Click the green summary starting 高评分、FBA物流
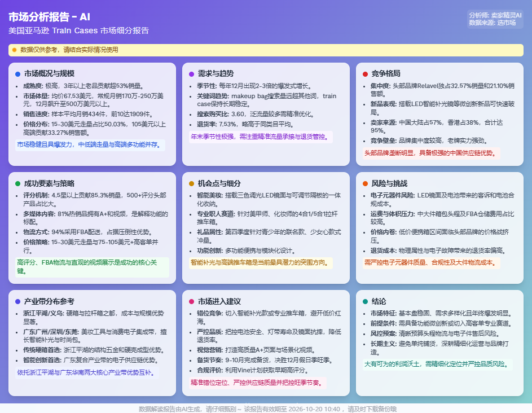Viewport: 532px width, 413px height. pyautogui.click(x=92, y=267)
